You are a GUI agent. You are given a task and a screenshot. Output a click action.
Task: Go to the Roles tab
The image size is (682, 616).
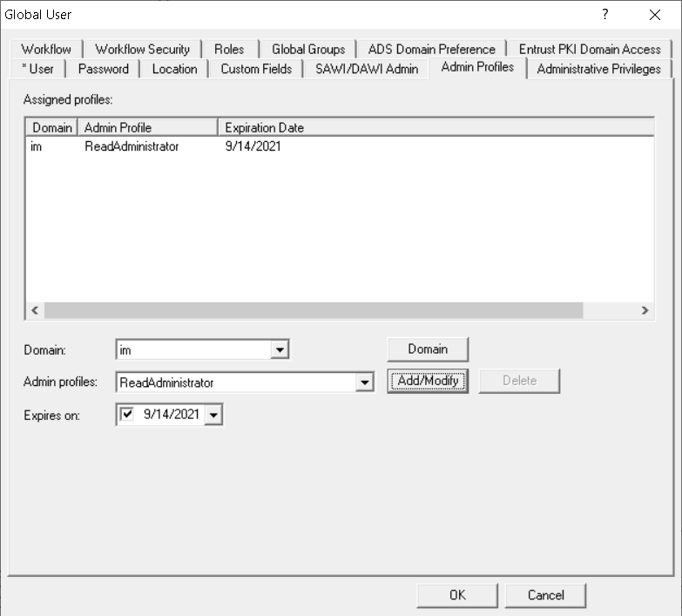[x=229, y=50]
